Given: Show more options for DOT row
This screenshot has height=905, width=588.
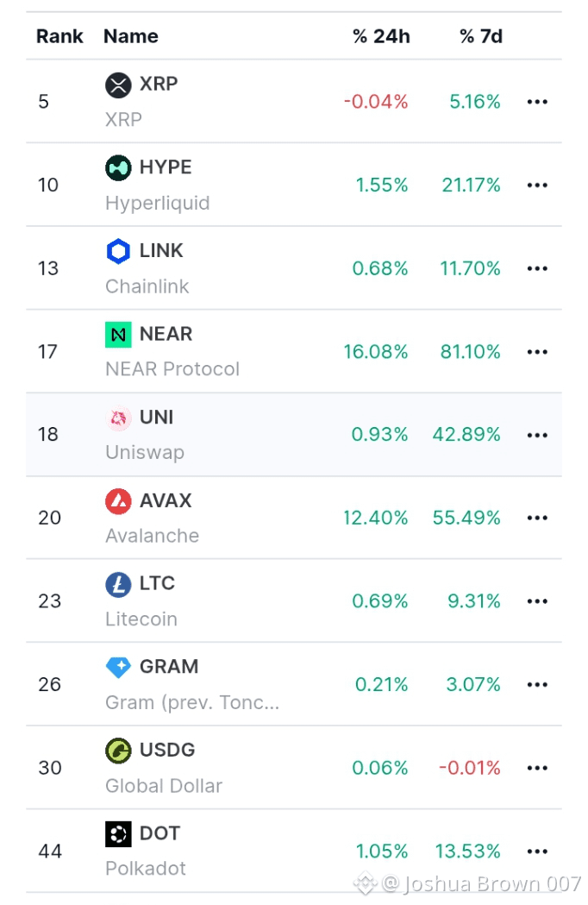Looking at the screenshot, I should coord(537,852).
